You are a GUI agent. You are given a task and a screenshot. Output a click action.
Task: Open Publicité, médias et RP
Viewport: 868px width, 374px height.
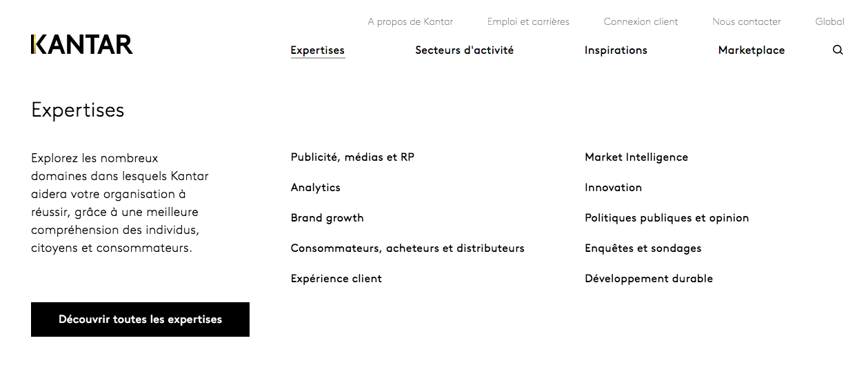click(352, 157)
